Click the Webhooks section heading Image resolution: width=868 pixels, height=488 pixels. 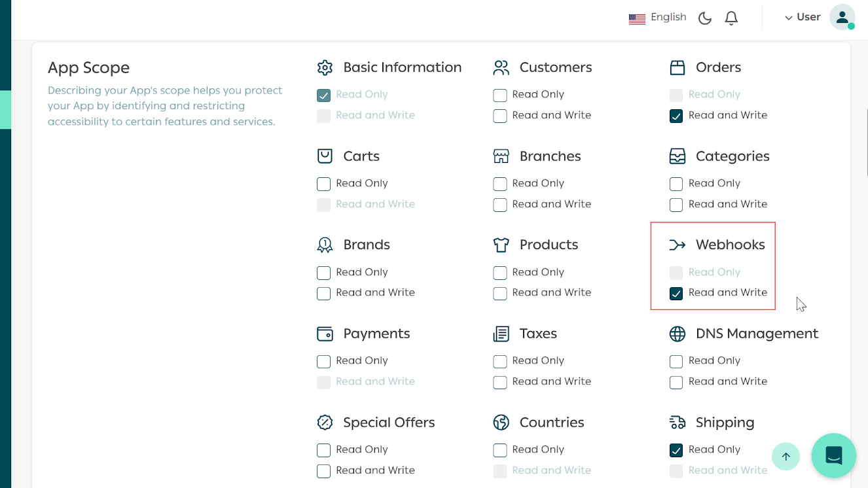point(730,245)
